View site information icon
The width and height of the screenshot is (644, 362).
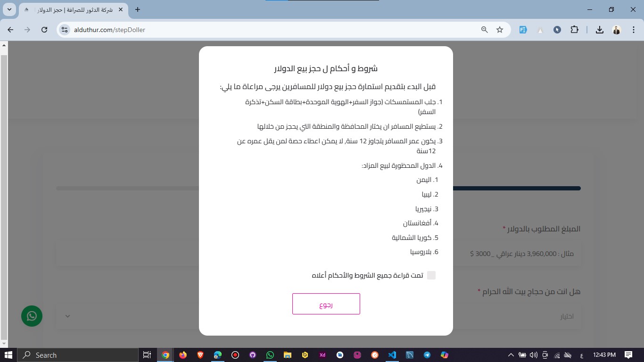click(x=65, y=30)
